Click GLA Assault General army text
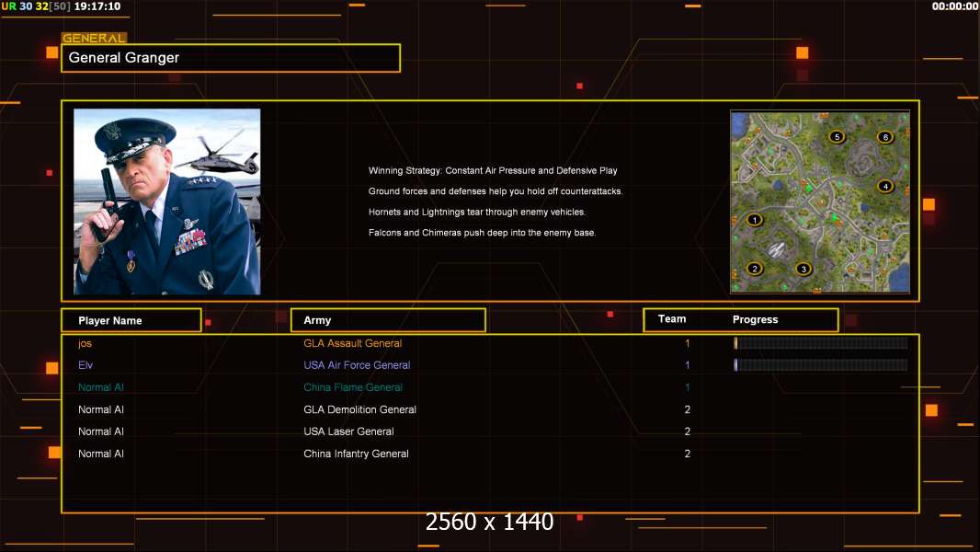The width and height of the screenshot is (980, 552). tap(352, 343)
